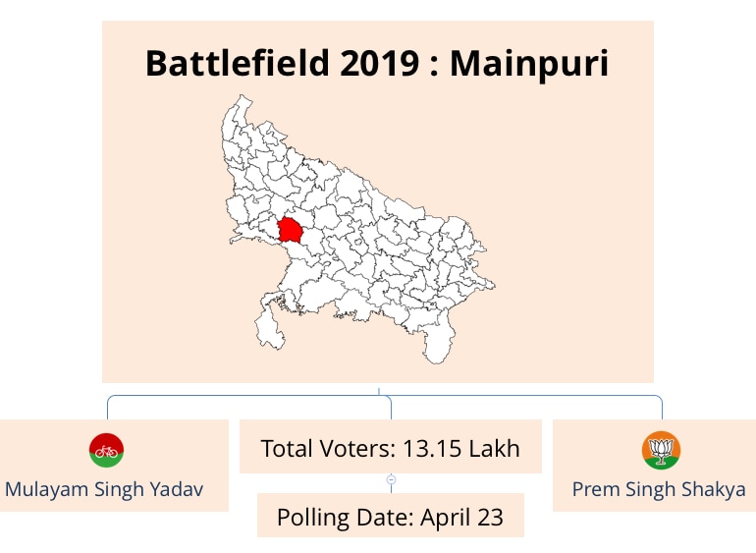The image size is (756, 553).
Task: Select the Prem Singh Shakya name label
Action: pos(659,488)
